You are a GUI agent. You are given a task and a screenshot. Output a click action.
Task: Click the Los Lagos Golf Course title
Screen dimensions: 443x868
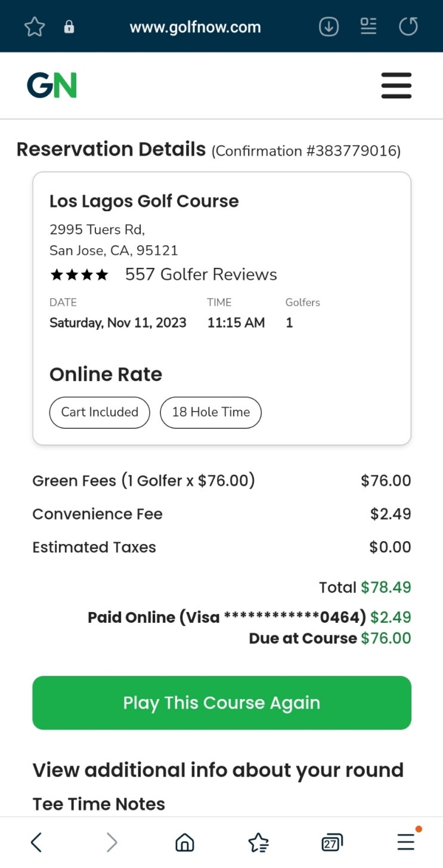[x=144, y=202]
